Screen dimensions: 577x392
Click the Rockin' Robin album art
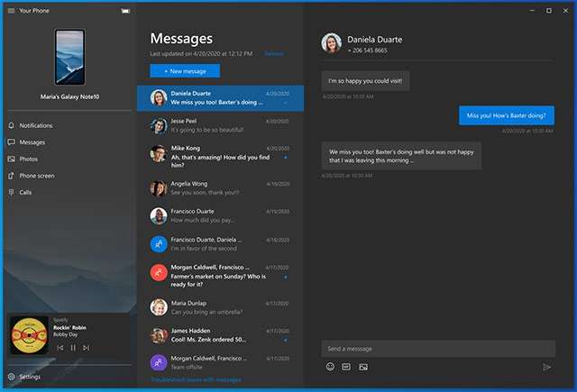click(x=29, y=335)
